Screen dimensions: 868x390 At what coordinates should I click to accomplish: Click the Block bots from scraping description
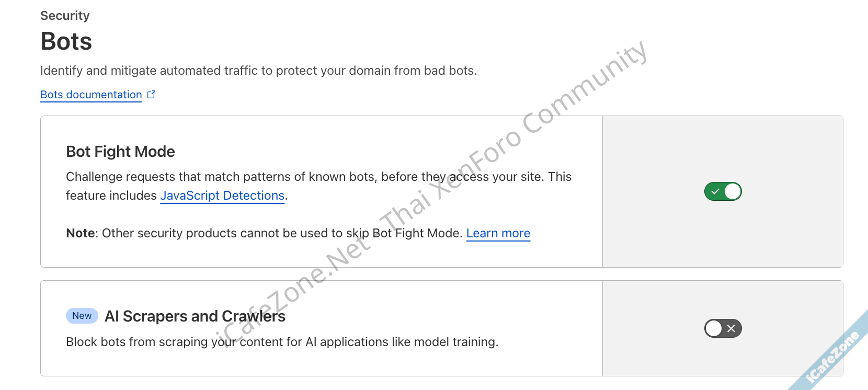pos(282,342)
